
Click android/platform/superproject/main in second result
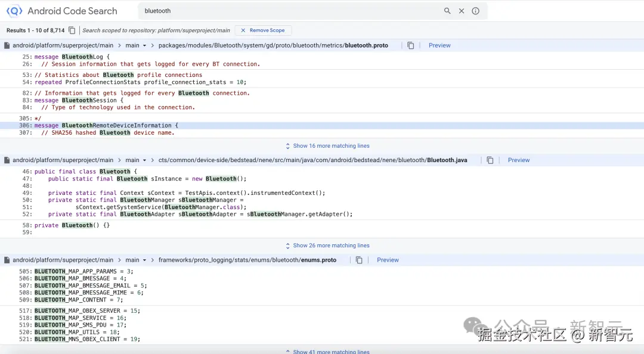pyautogui.click(x=63, y=160)
